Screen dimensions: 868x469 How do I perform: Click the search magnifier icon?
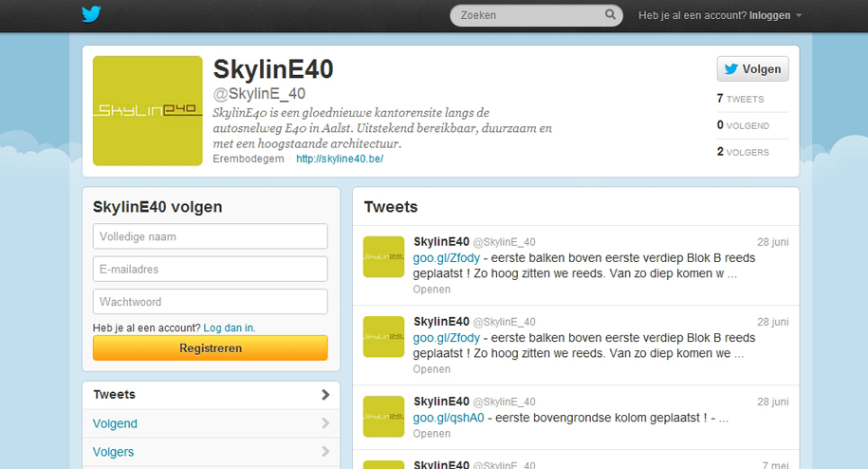pyautogui.click(x=610, y=14)
